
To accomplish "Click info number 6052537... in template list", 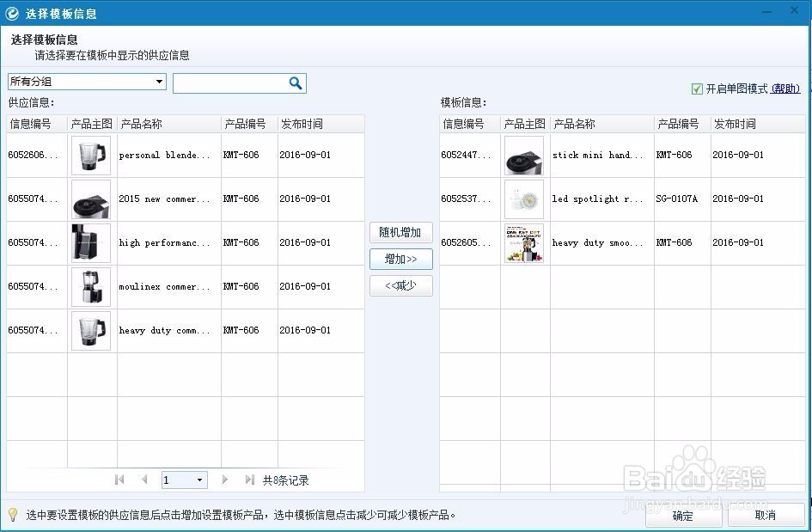I will coord(466,199).
